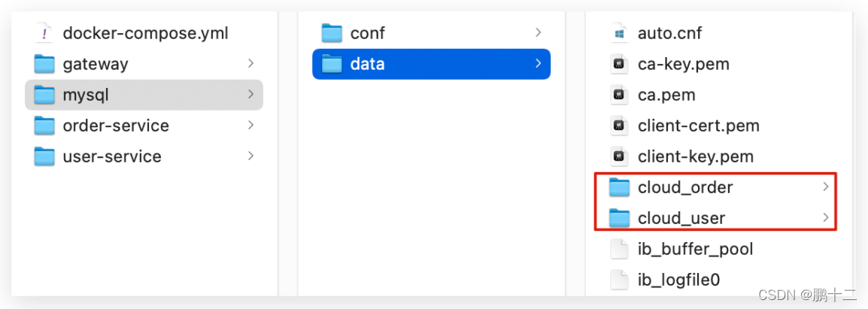Click the conf folder icon
Screen dimensions: 868x309
click(332, 33)
